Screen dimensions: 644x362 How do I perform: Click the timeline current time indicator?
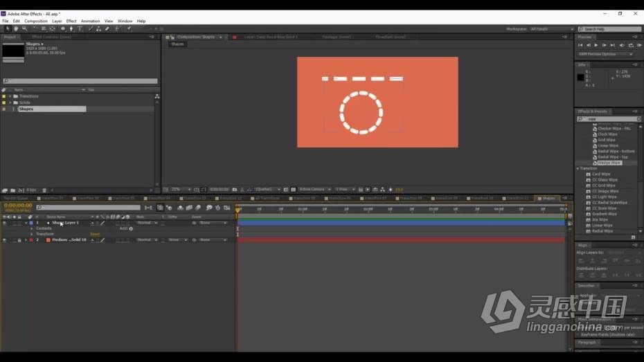click(238, 209)
